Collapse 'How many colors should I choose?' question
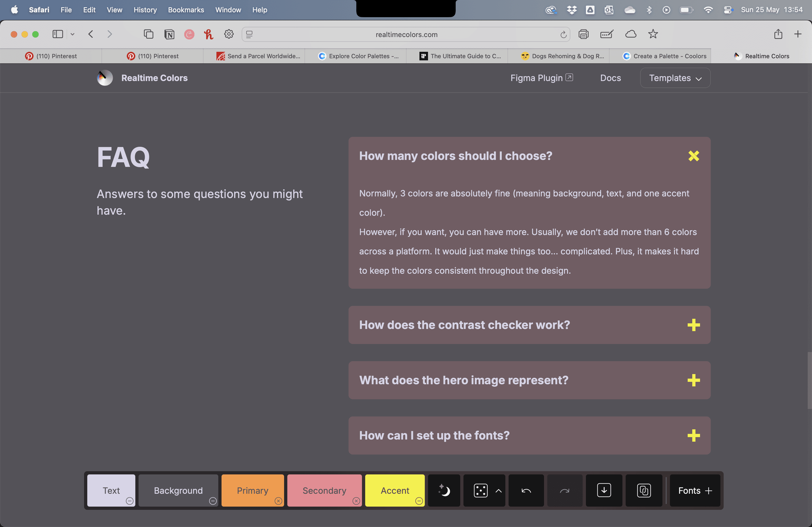Image resolution: width=812 pixels, height=527 pixels. coord(694,156)
